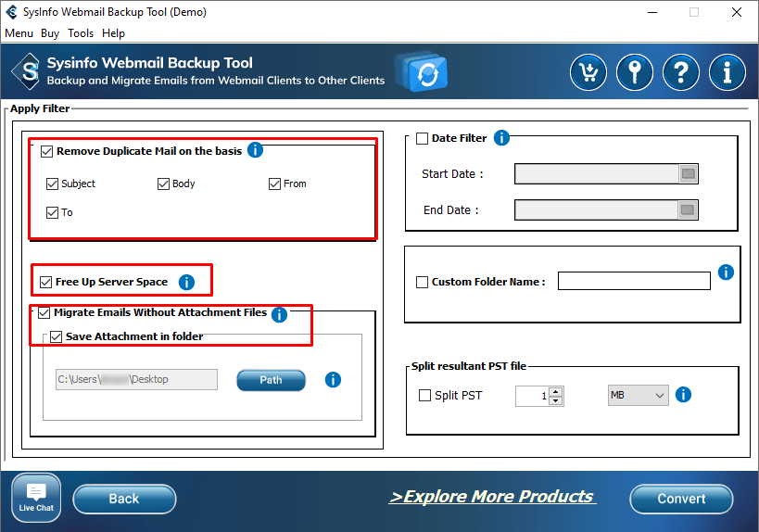Click info icon beside Remove Duplicate Mail
Screen dimensions: 759x532
255,150
